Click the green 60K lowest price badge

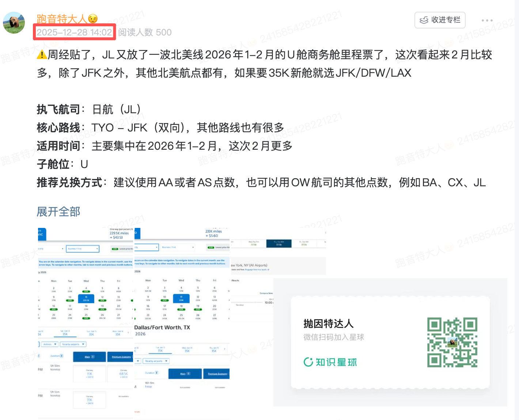coord(115,248)
